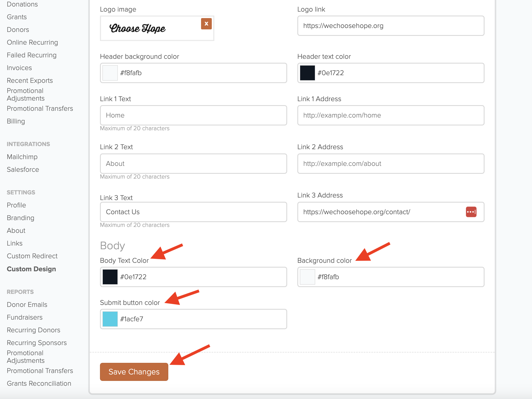This screenshot has width=532, height=399.
Task: Open Grants Reconciliation report
Action: point(39,383)
